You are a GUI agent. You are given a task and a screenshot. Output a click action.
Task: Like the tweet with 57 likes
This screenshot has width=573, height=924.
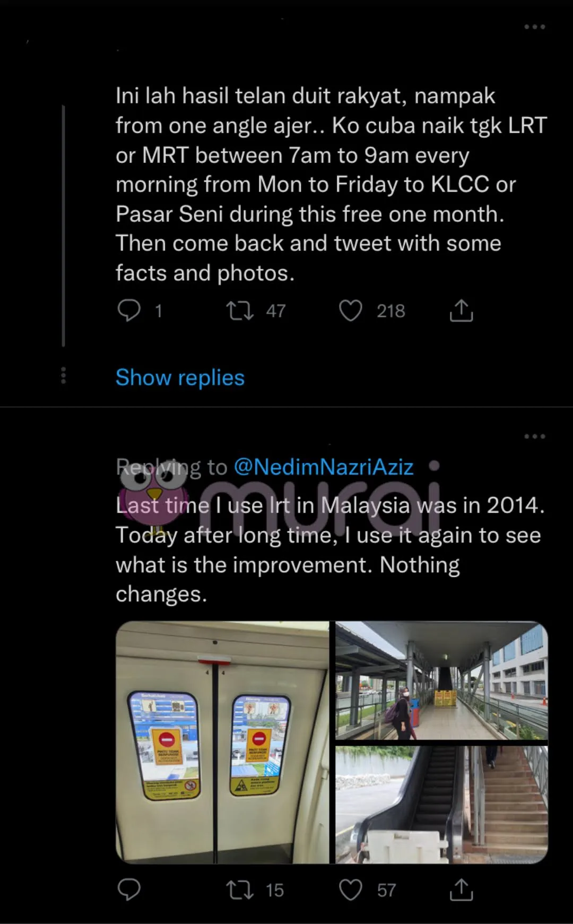[x=351, y=890]
